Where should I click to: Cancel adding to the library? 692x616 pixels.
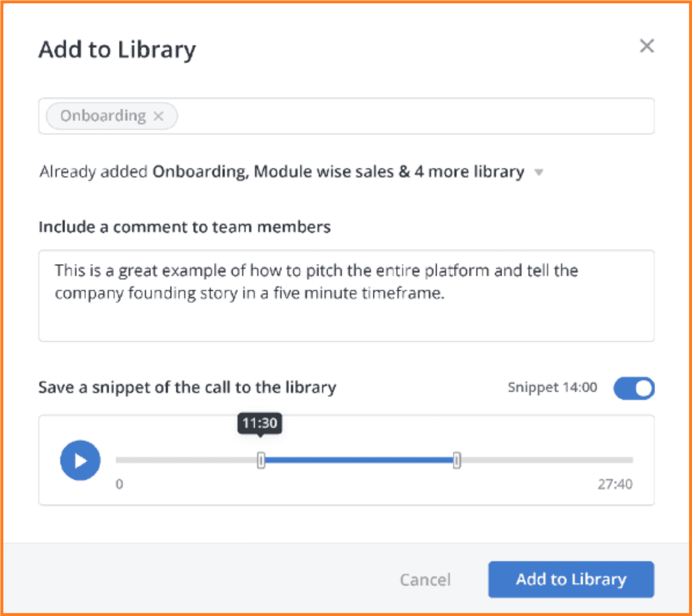(x=425, y=579)
